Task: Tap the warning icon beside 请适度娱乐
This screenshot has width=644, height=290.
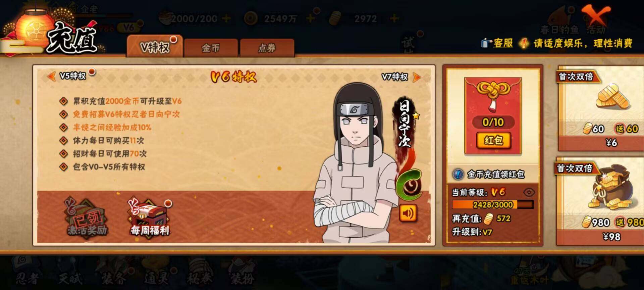Action: (523, 43)
